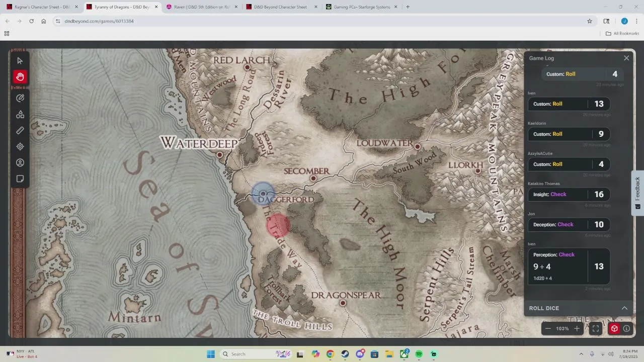
Task: Open the Chrome three-dot menu
Action: click(x=636, y=21)
